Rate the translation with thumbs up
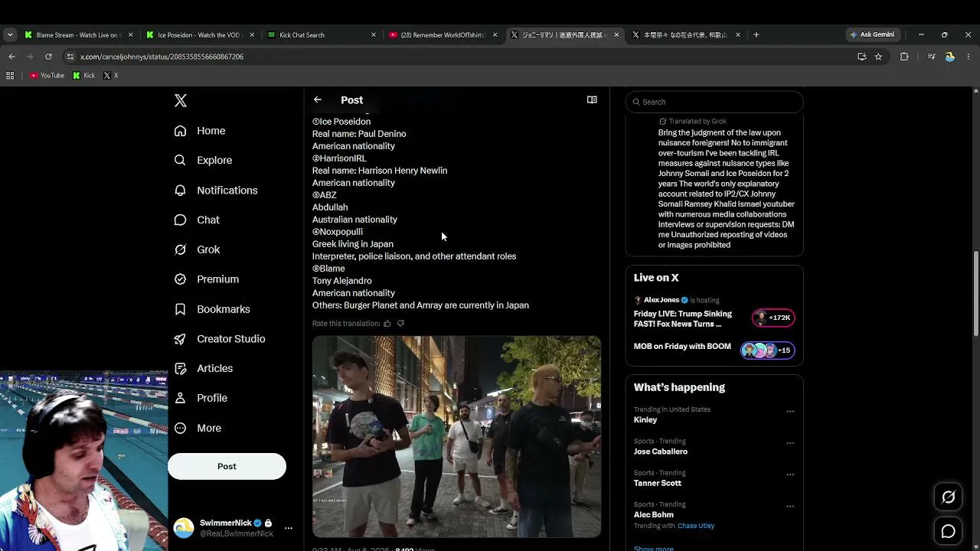Viewport: 980px width, 551px height. [387, 324]
